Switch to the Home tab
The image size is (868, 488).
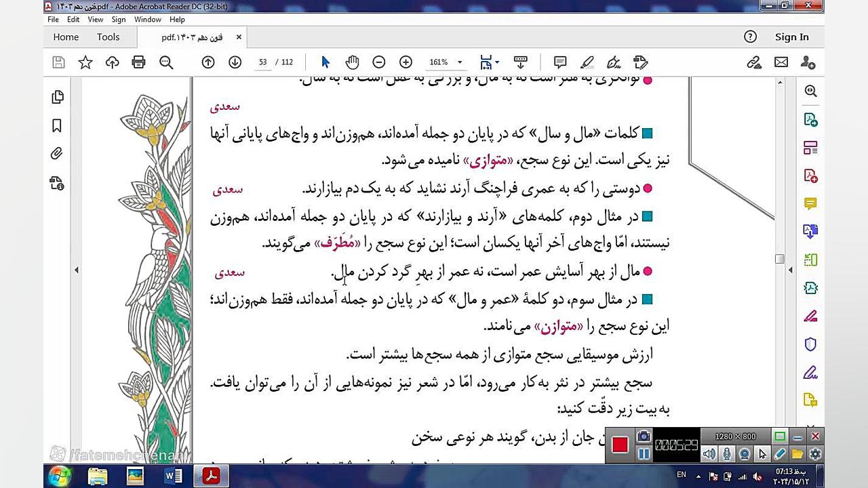[66, 37]
